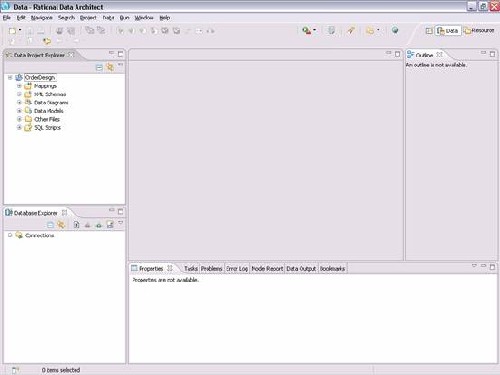Screen dimensions: 500x375
Task: Open the Navigate menu
Action: 42,18
